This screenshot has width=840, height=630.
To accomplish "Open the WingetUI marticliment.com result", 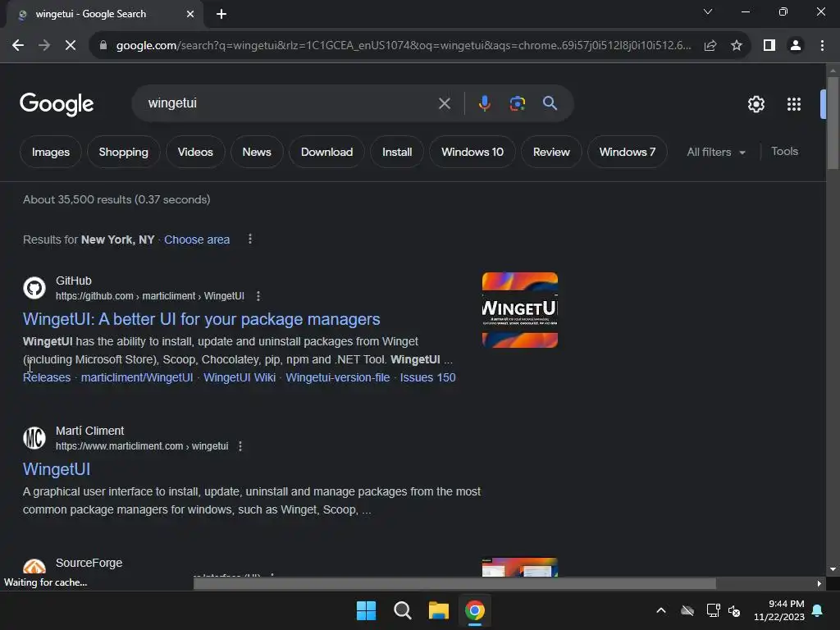I will coord(57,469).
